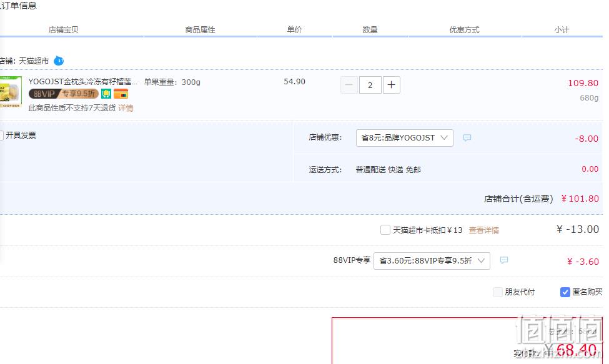Click the 天猫超市 store name
The height and width of the screenshot is (364, 609).
(34, 61)
